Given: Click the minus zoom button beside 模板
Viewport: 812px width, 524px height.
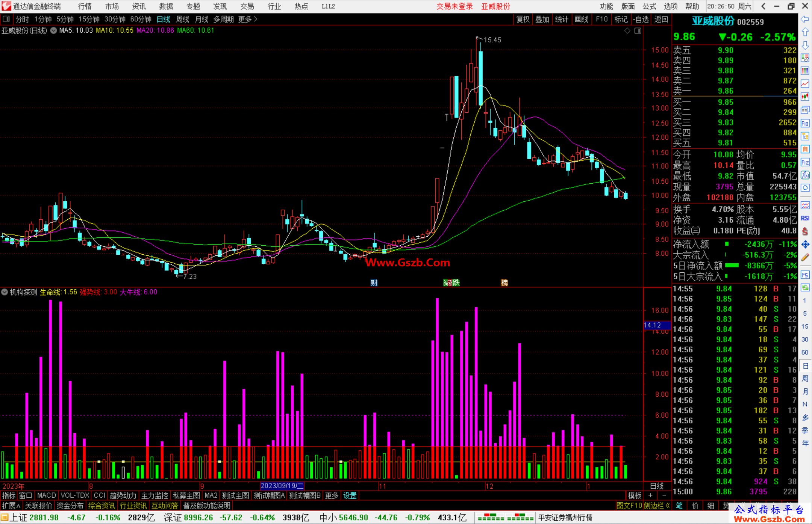Looking at the screenshot, I should [664, 495].
